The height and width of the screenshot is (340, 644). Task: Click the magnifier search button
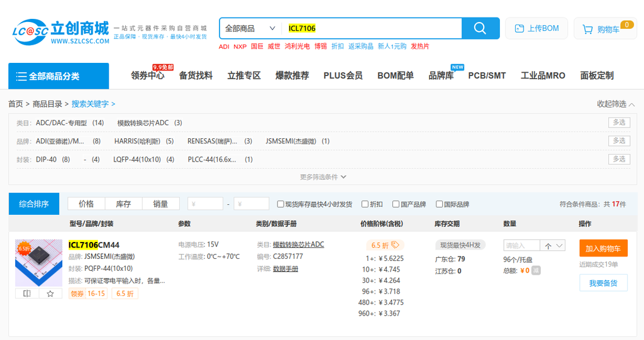[x=480, y=28]
